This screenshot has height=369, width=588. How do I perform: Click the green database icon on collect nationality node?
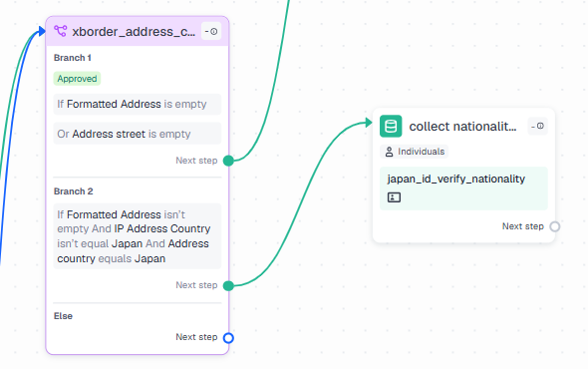coord(391,126)
